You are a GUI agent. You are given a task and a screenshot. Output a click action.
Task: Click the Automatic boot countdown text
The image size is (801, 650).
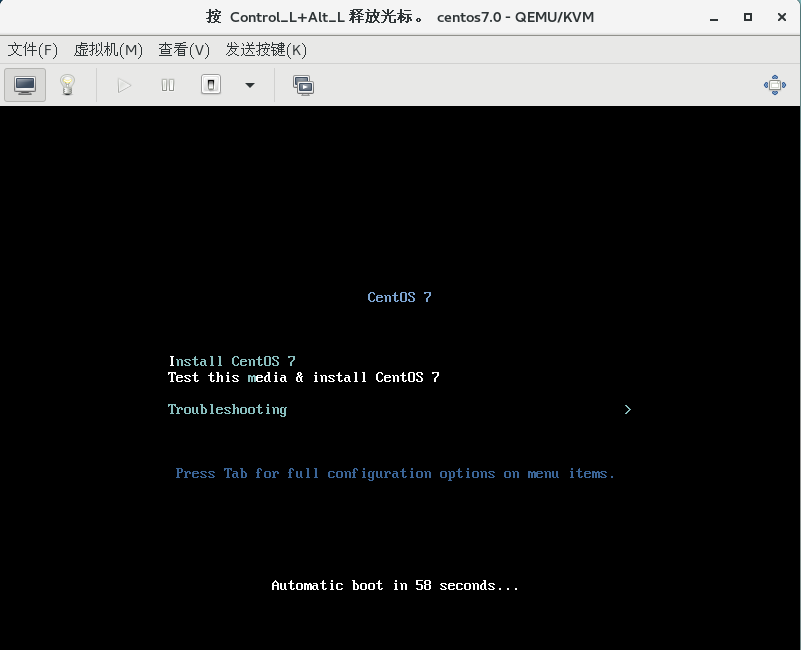click(395, 585)
